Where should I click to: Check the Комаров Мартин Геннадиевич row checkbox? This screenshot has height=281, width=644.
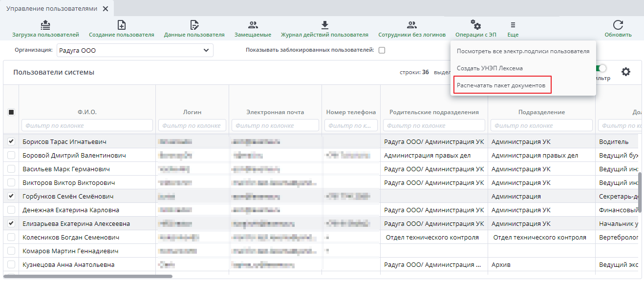(x=11, y=251)
